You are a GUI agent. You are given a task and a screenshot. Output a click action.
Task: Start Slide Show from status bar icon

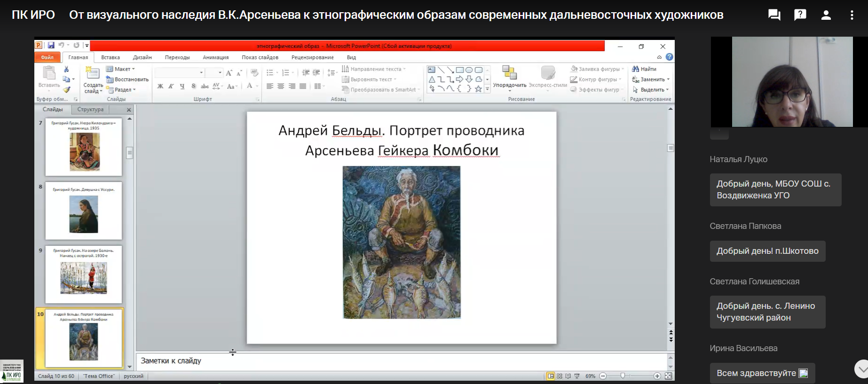coord(577,376)
